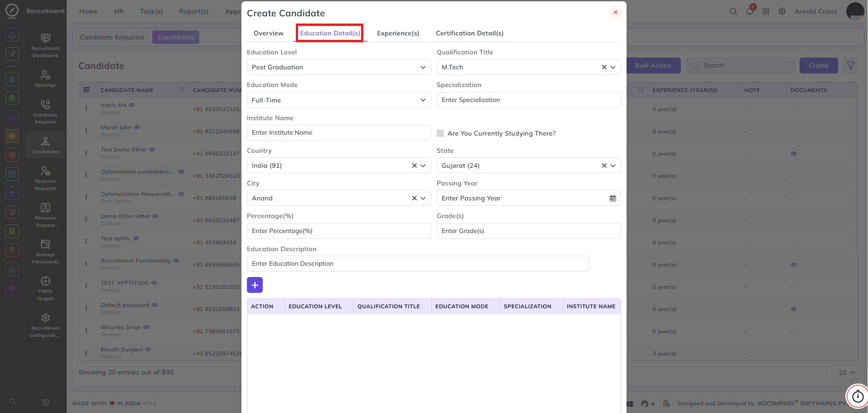Image resolution: width=868 pixels, height=413 pixels.
Task: Click the column chooser icon in table header
Action: pyautogui.click(x=87, y=90)
